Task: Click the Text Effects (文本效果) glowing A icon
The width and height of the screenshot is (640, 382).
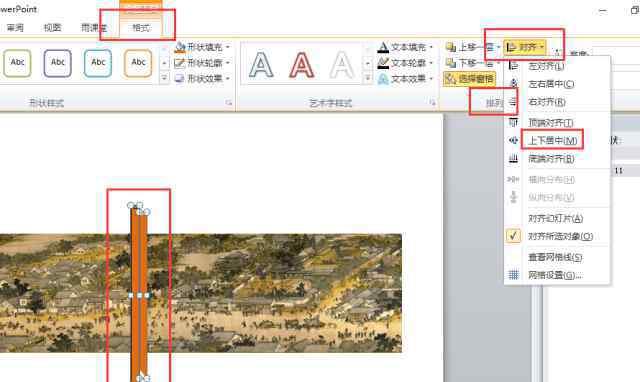Action: coord(383,79)
